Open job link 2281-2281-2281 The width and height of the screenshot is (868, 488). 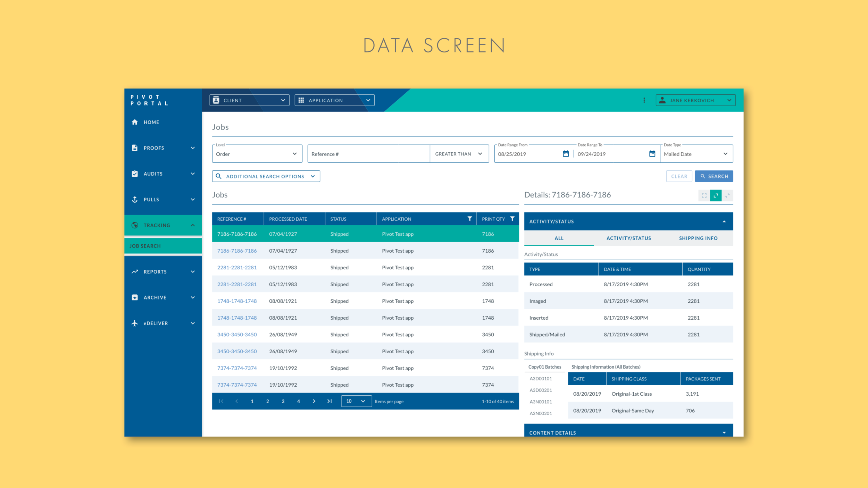tap(237, 268)
